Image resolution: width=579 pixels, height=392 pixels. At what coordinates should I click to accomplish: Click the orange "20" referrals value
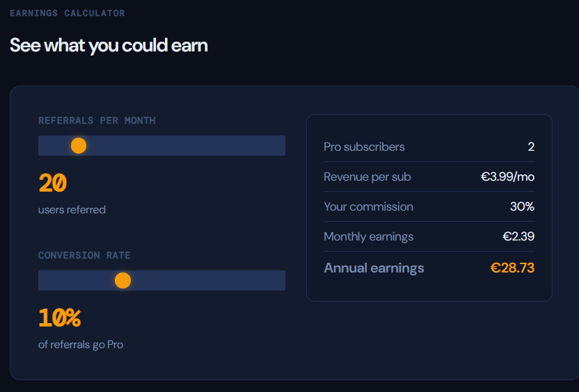point(53,183)
